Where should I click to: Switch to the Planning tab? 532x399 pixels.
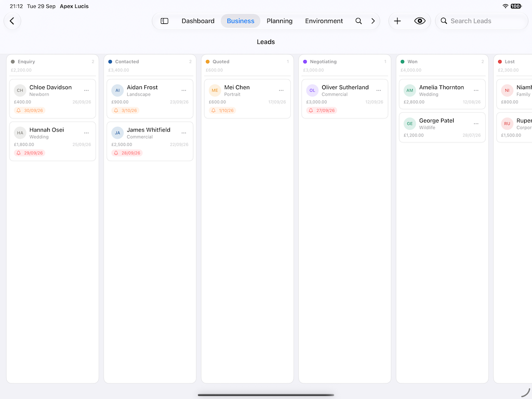coord(279,21)
